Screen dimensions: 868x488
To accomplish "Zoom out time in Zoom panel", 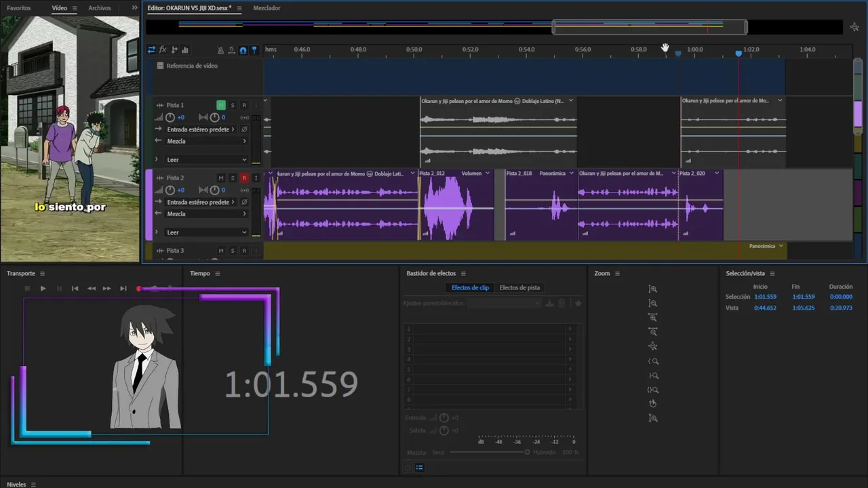I will [x=652, y=331].
